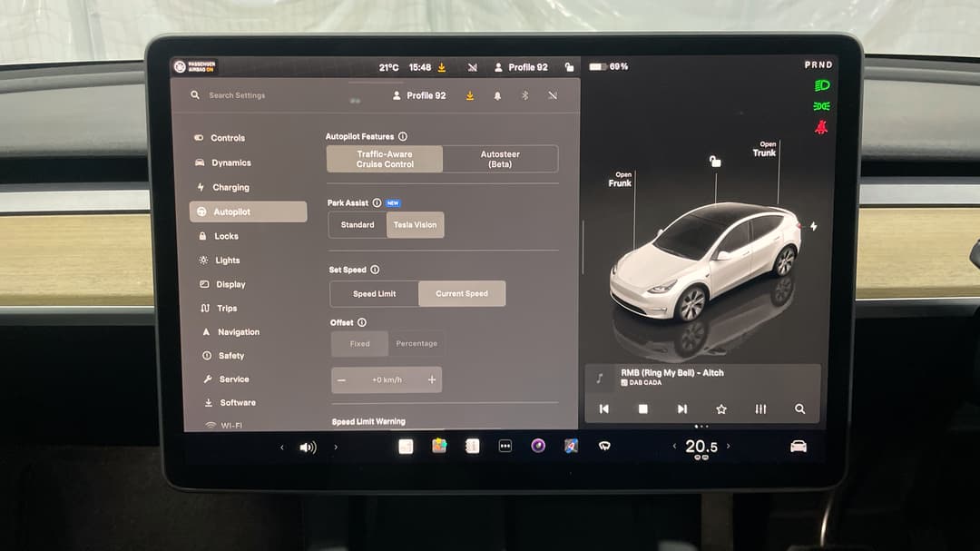Choose Percentage offset type
980x551 pixels.
click(x=416, y=343)
